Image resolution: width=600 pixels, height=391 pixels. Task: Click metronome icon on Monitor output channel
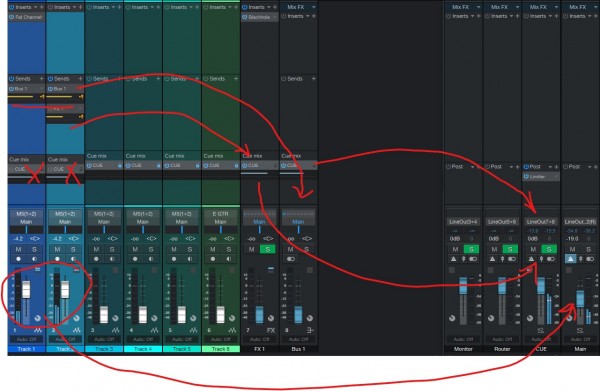click(x=454, y=259)
